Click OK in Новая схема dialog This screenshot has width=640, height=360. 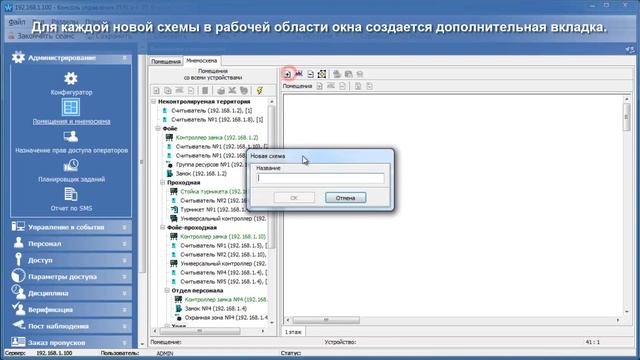(294, 198)
